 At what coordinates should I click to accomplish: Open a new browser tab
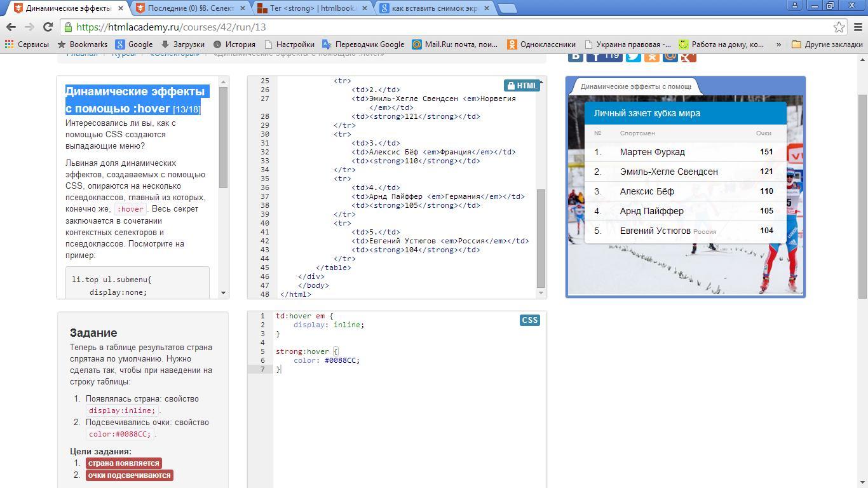tap(507, 8)
